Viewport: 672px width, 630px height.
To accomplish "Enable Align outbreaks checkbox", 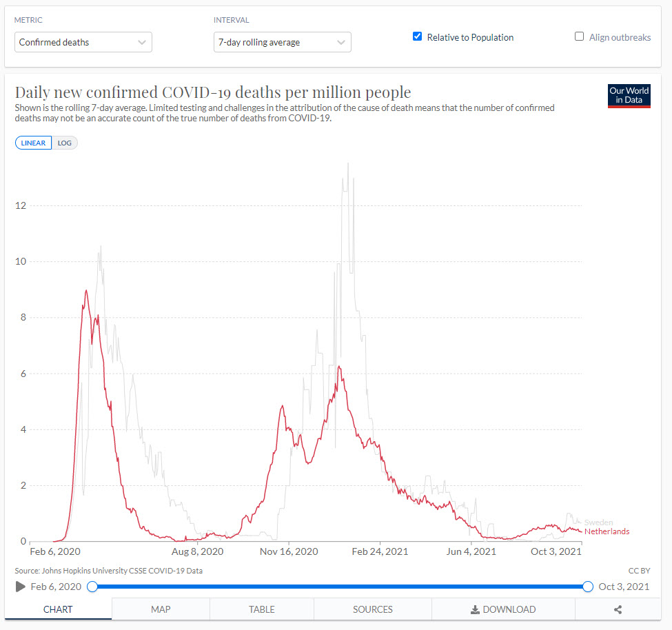I will pyautogui.click(x=579, y=37).
